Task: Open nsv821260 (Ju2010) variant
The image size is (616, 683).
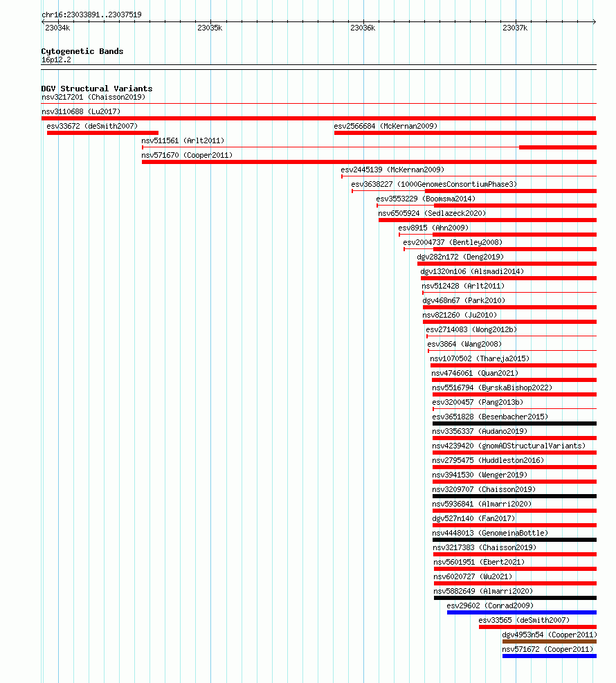Action: (460, 315)
